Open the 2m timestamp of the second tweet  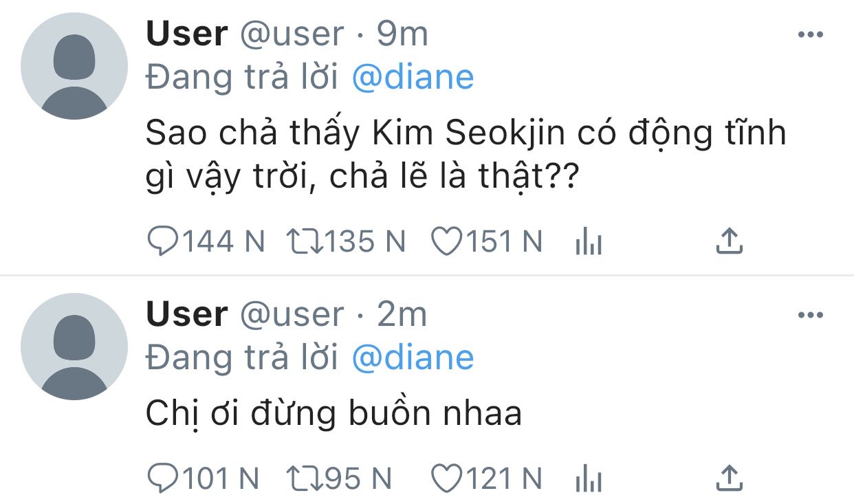point(402,314)
